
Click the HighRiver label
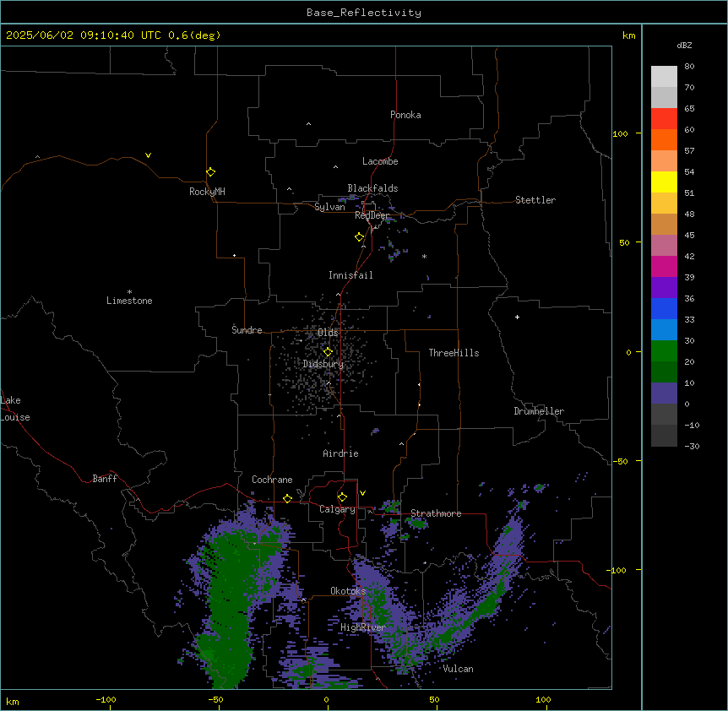tap(363, 627)
